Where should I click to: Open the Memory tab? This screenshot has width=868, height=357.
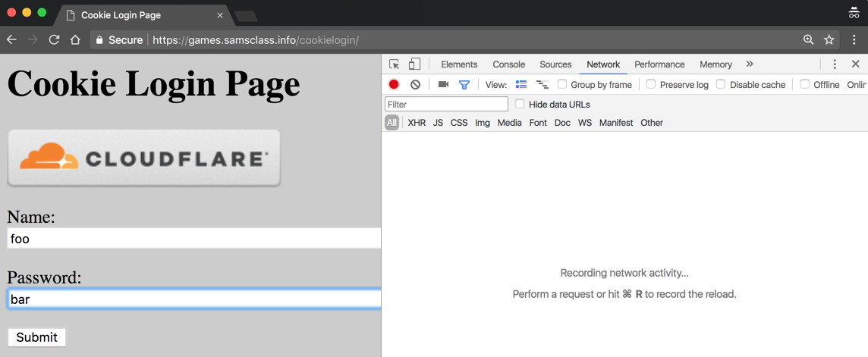[715, 64]
